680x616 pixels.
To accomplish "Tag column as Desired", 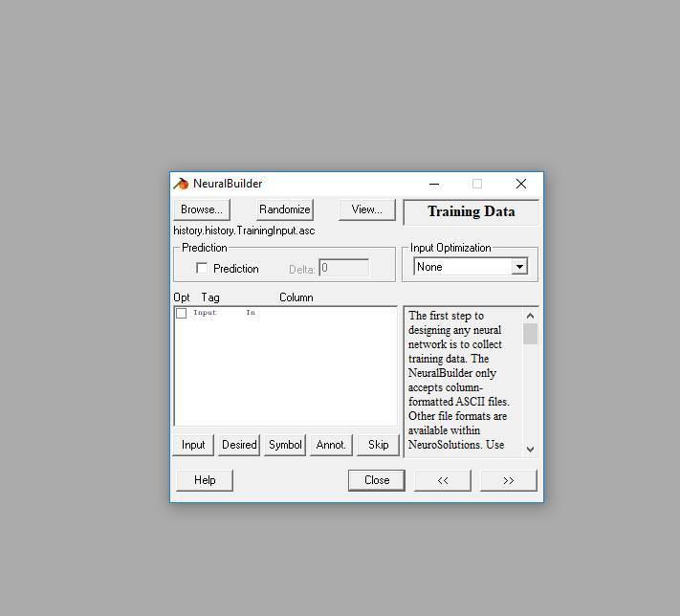I will click(239, 445).
